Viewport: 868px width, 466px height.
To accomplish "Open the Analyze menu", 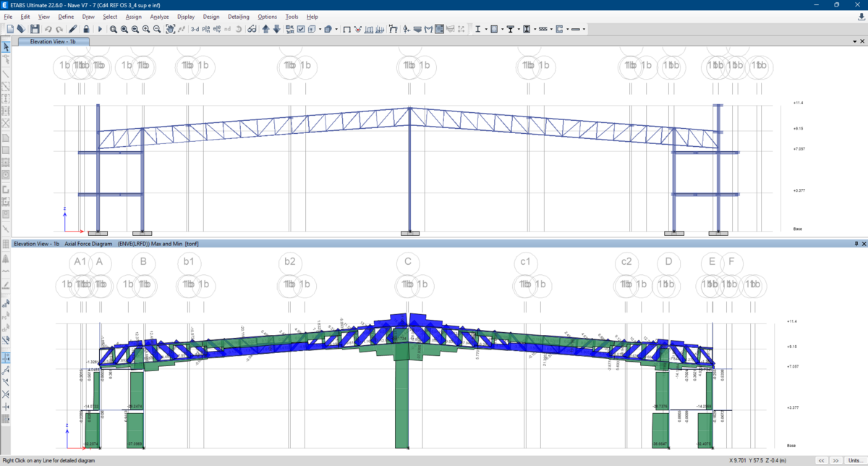I will click(159, 16).
